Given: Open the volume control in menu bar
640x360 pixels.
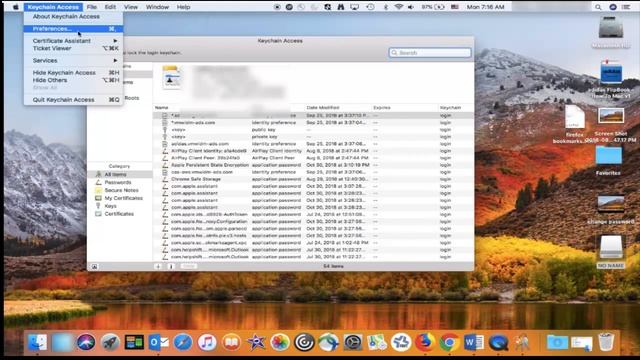Looking at the screenshot, I should (x=411, y=7).
